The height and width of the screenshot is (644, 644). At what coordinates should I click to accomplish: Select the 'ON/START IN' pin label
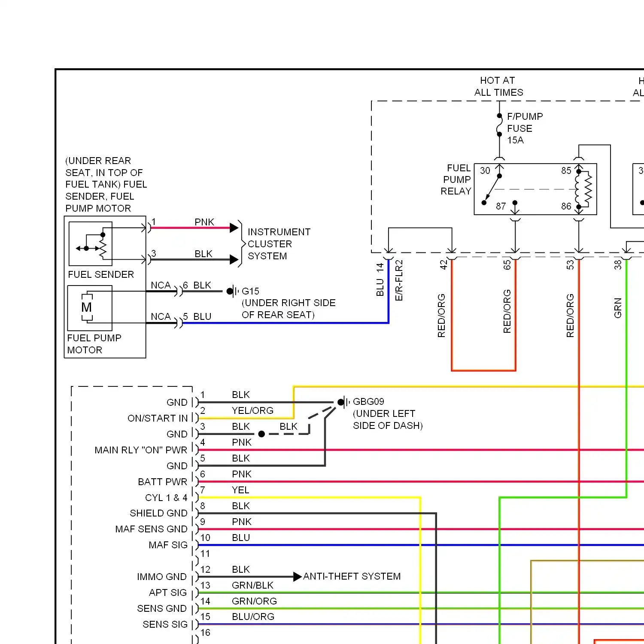(x=158, y=418)
